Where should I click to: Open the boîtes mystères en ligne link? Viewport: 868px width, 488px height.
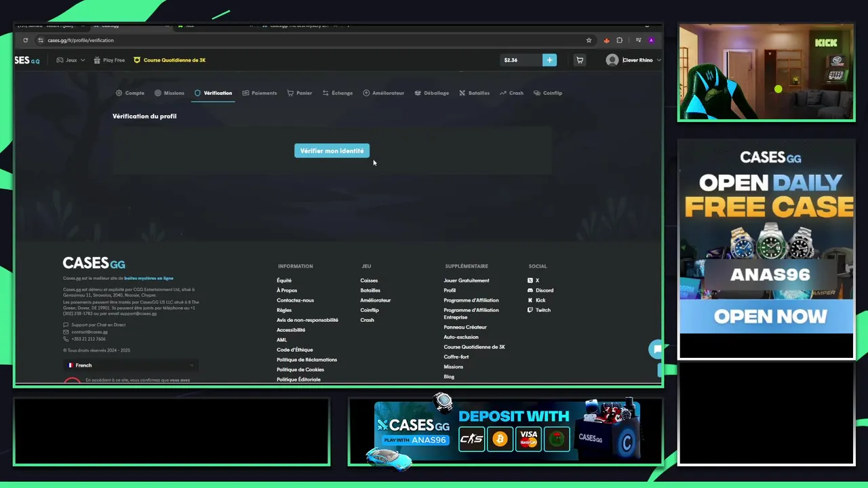click(x=149, y=279)
